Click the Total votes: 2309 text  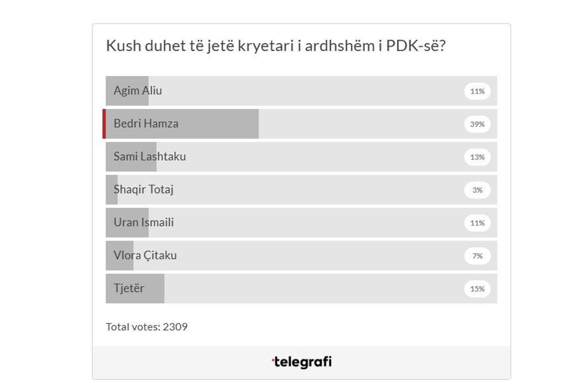pos(146,327)
